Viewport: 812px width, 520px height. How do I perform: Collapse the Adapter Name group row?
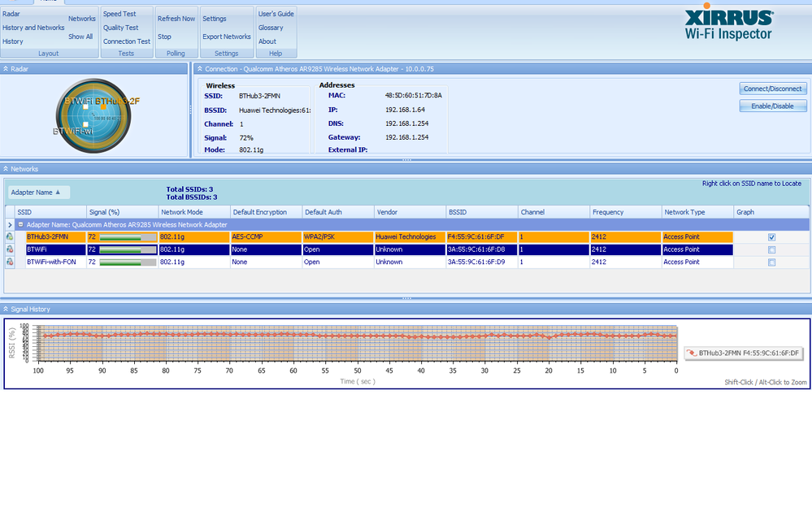20,224
